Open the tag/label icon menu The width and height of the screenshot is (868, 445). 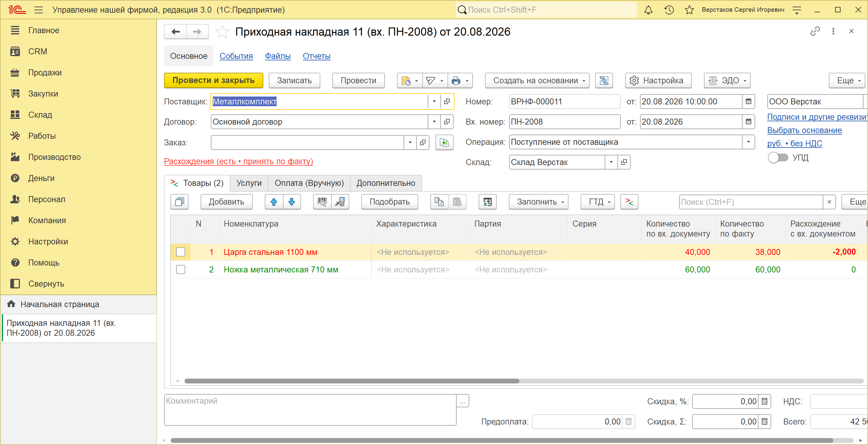coord(435,81)
